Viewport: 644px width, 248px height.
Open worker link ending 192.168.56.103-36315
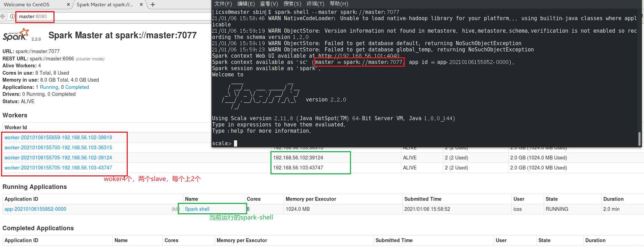[58, 148]
